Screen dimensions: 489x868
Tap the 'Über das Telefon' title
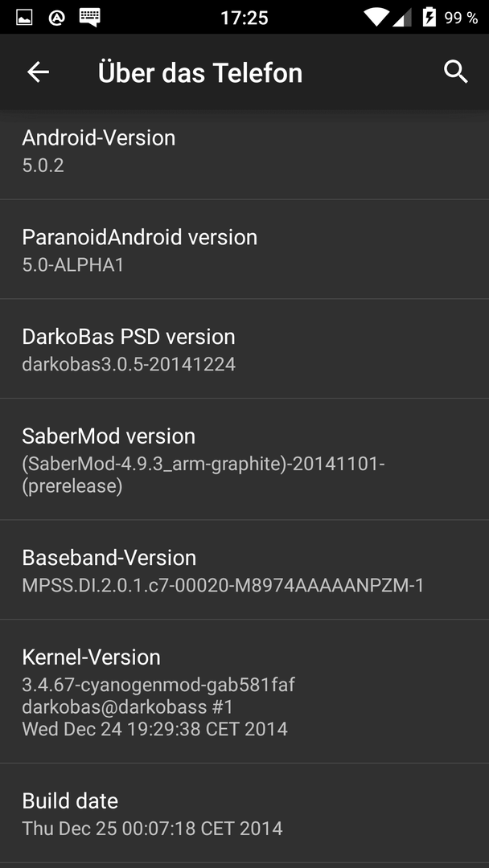point(200,72)
